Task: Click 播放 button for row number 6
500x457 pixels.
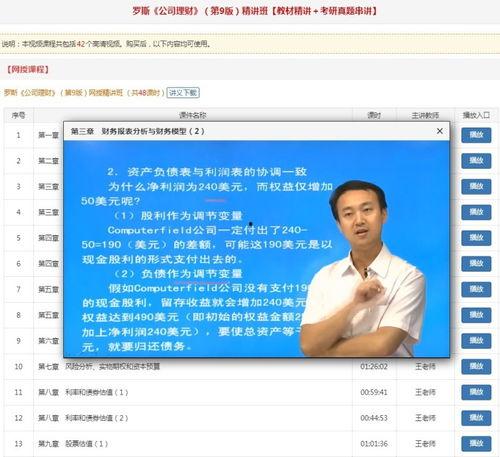Action: [x=476, y=263]
